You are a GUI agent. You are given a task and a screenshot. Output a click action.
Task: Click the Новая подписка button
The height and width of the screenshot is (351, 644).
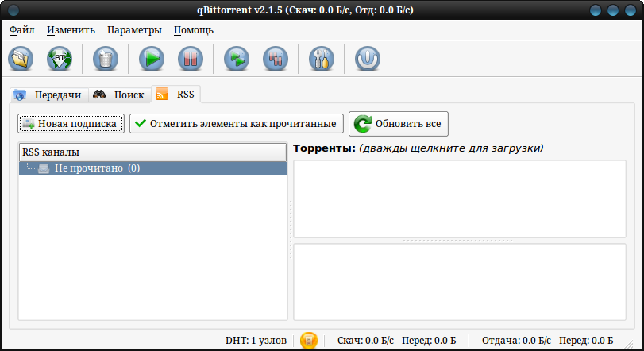pos(71,124)
